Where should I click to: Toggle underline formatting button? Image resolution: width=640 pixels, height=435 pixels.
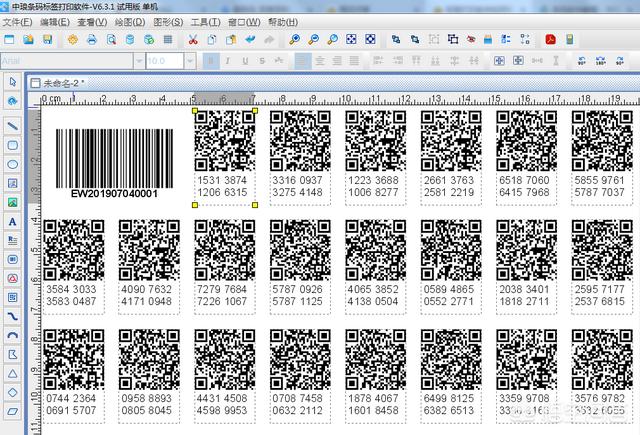point(245,61)
